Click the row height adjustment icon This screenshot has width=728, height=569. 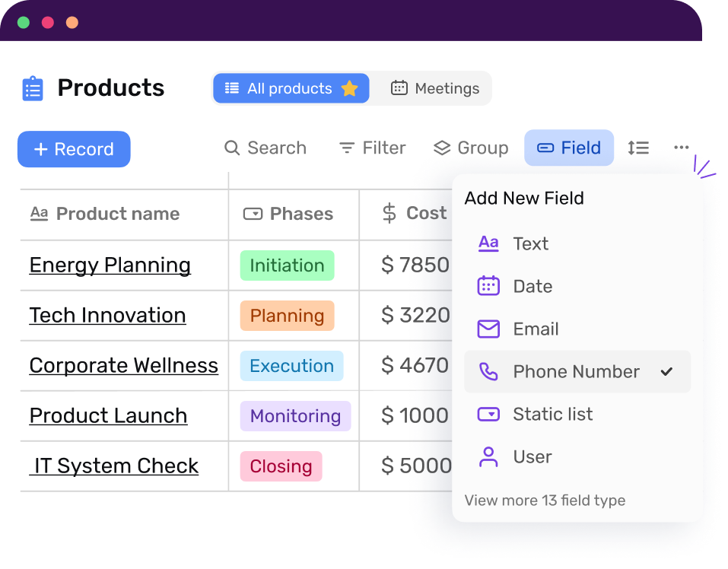[x=638, y=148]
